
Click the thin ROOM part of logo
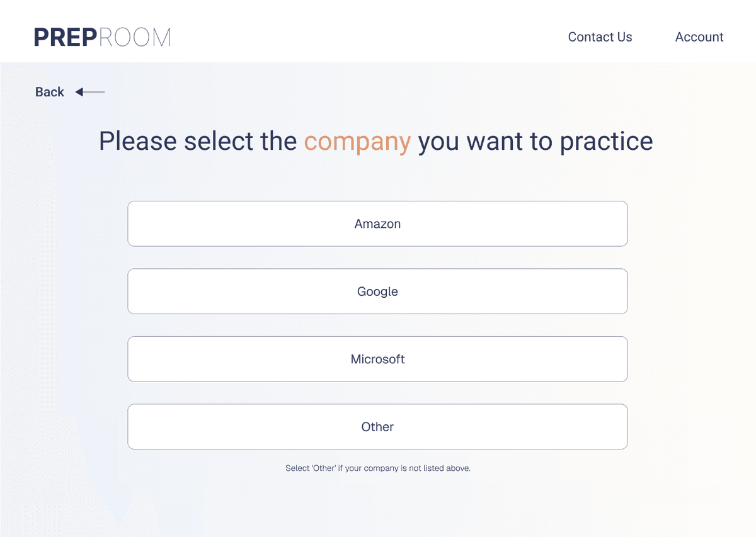pyautogui.click(x=135, y=37)
